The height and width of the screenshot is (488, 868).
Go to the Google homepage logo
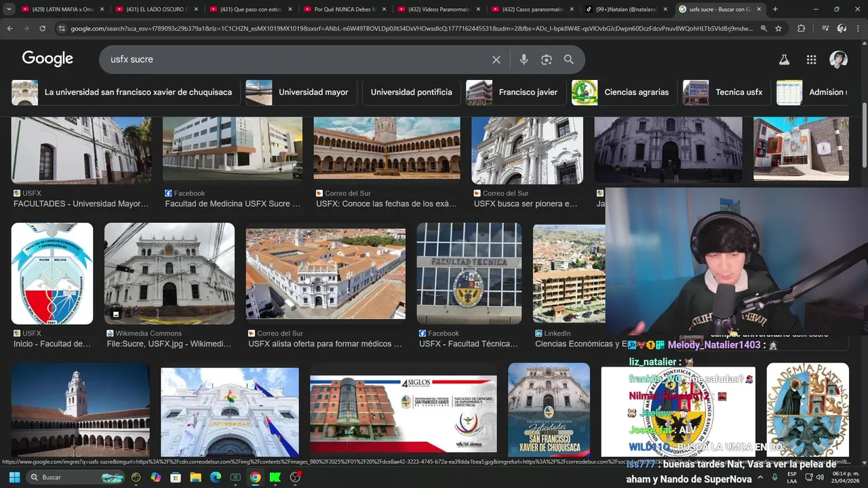47,59
